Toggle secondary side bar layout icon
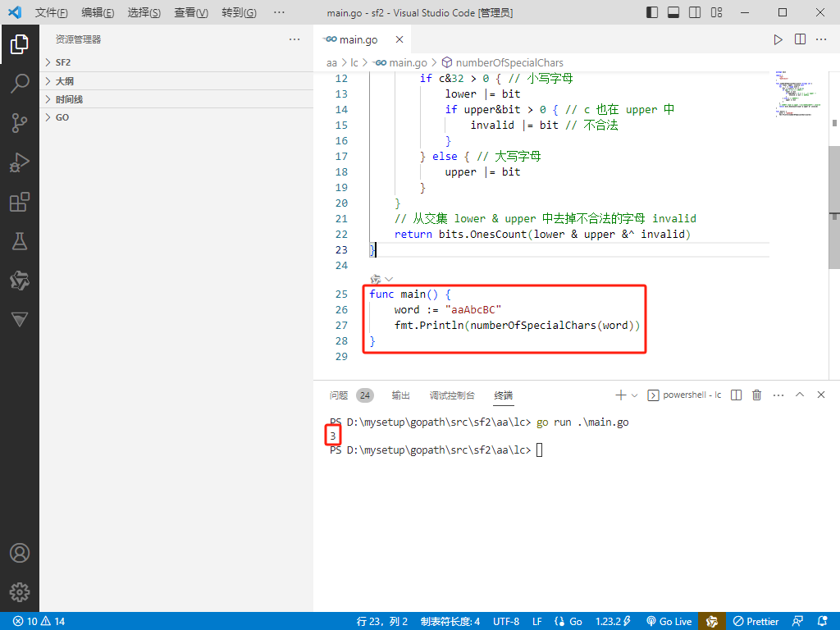Image resolution: width=840 pixels, height=630 pixels. click(695, 12)
